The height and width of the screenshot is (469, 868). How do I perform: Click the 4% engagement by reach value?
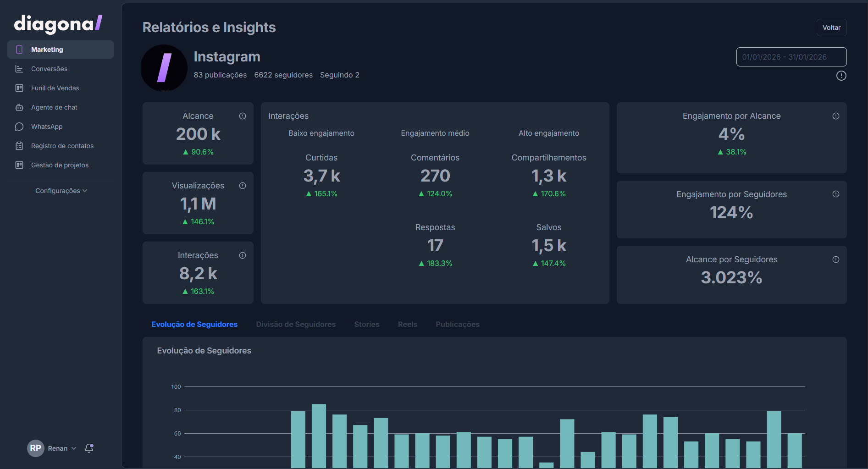point(731,134)
